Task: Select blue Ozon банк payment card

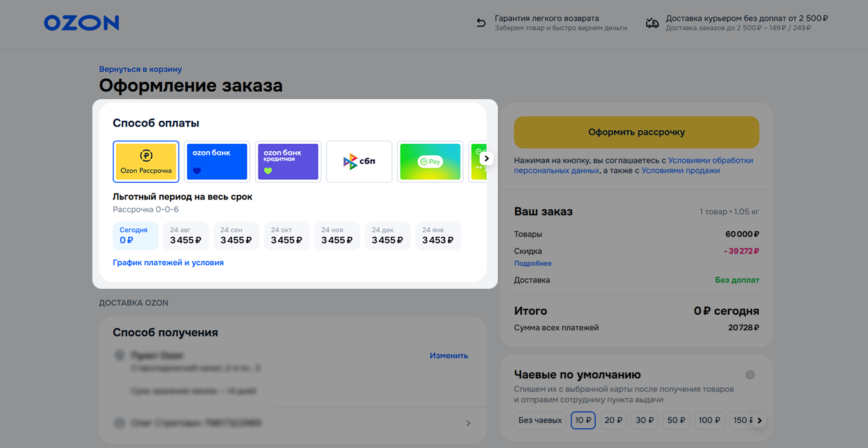Action: click(217, 162)
